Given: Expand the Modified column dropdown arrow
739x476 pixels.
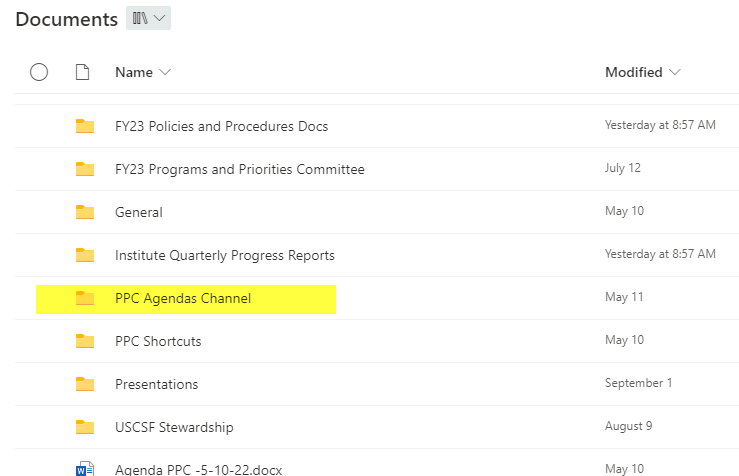Looking at the screenshot, I should (x=675, y=72).
